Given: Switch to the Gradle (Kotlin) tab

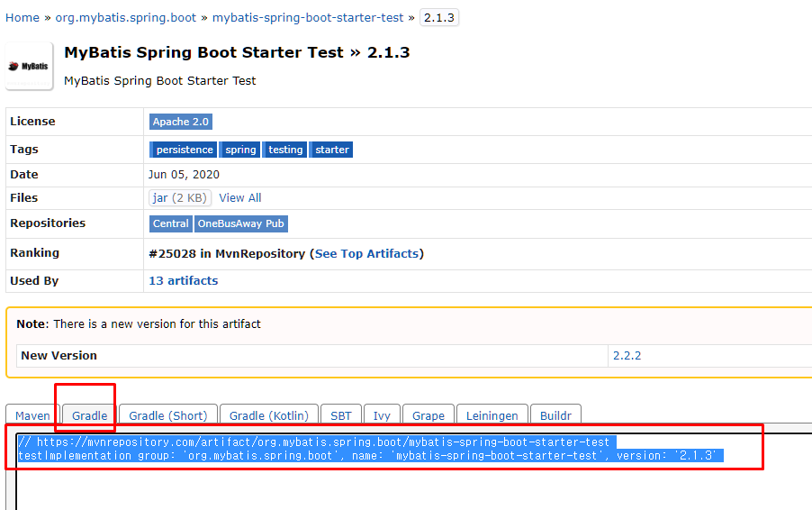Looking at the screenshot, I should pos(269,415).
